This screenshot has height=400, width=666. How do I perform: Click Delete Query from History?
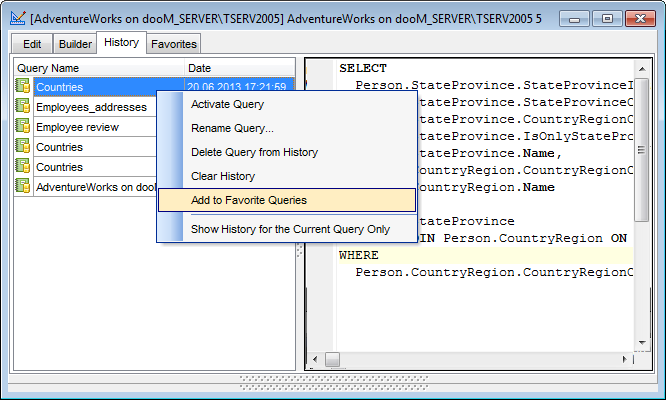point(254,152)
